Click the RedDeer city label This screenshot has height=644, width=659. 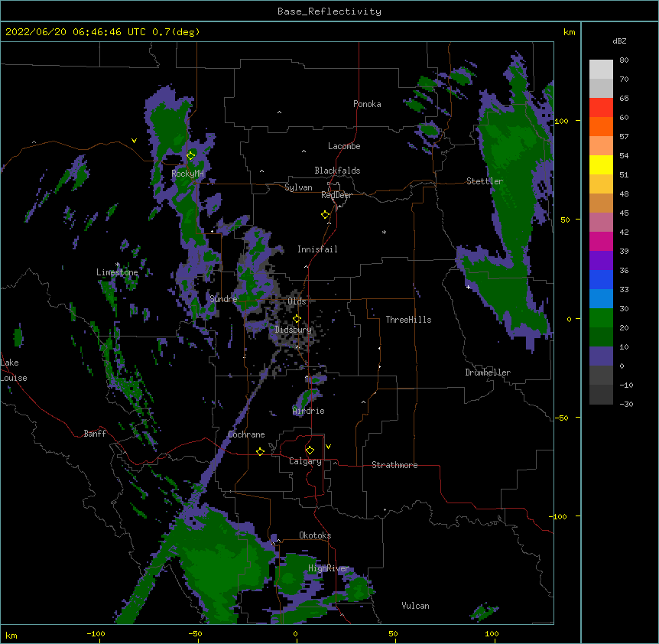coord(336,195)
